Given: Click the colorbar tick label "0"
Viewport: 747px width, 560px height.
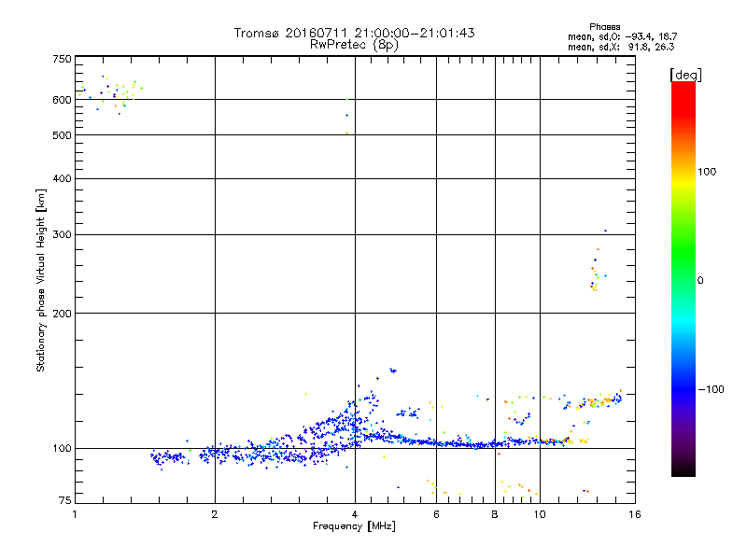Looking at the screenshot, I should point(700,281).
